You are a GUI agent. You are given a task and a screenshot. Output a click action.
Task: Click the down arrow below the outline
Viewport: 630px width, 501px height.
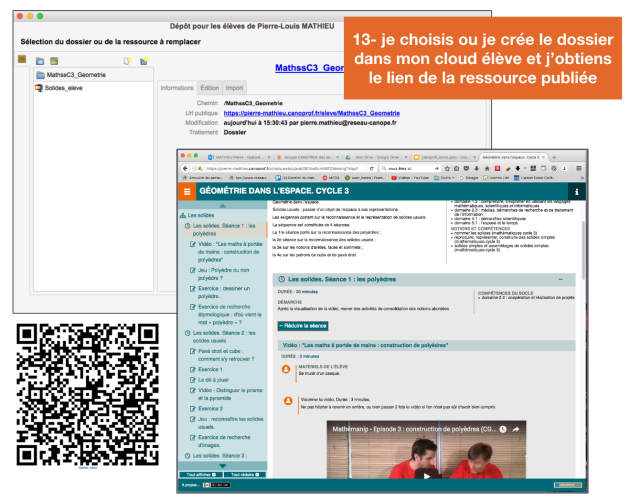pyautogui.click(x=223, y=465)
